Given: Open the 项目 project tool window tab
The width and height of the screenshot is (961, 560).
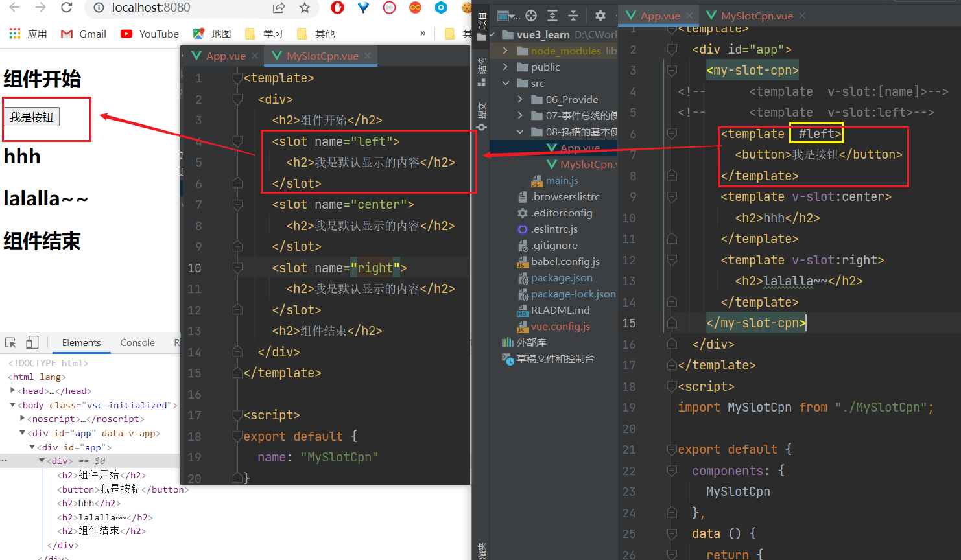Looking at the screenshot, I should point(482,27).
